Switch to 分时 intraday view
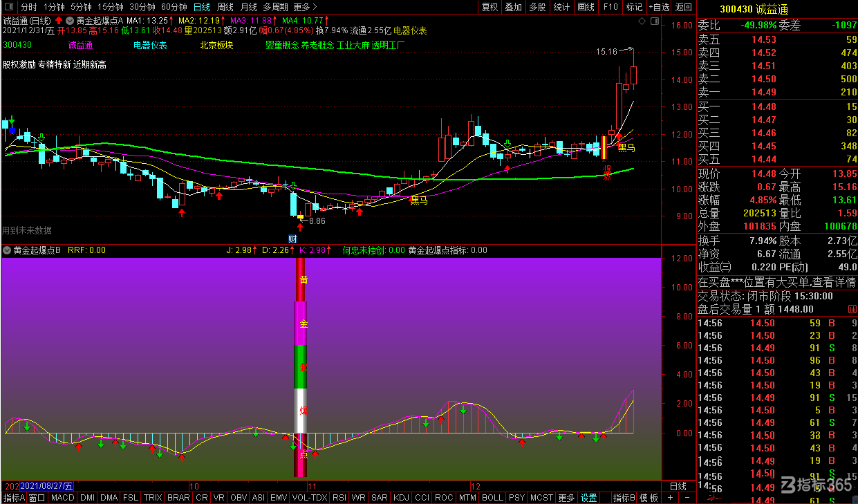 pos(28,7)
